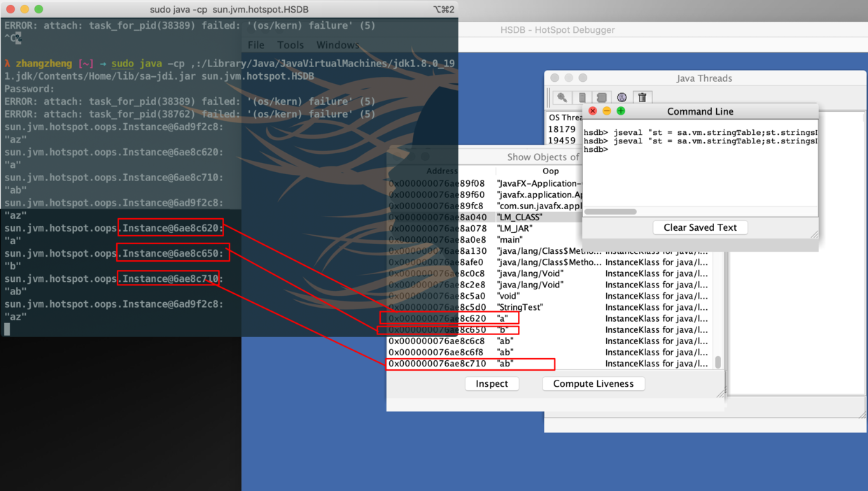Click the Clear Saved Text button
Screen dimensions: 868x491
coord(700,227)
